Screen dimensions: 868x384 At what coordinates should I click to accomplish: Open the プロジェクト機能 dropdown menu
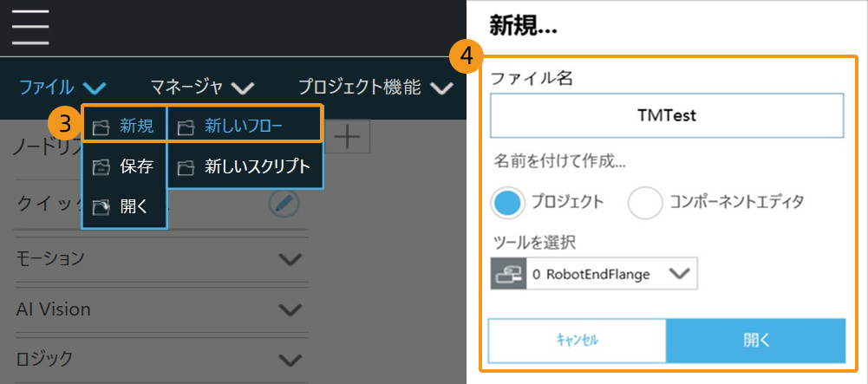coord(375,88)
